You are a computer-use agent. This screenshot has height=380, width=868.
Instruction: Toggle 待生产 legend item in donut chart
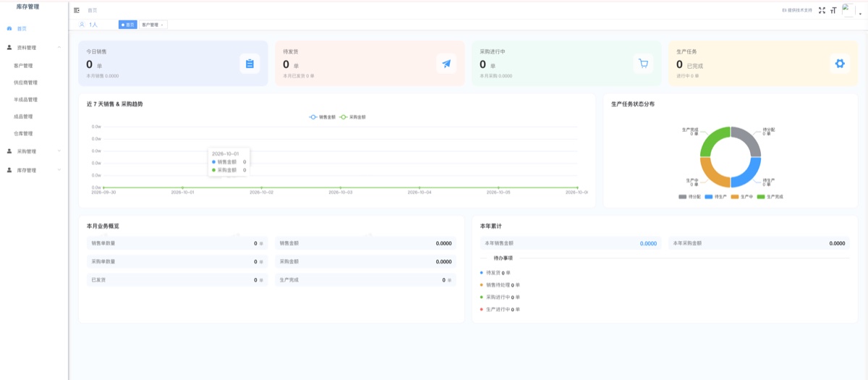(x=715, y=196)
